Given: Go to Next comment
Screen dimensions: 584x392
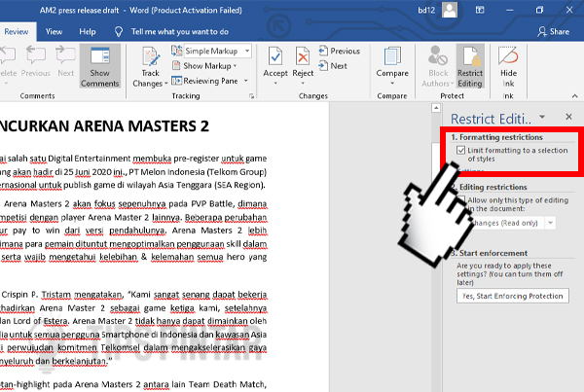Looking at the screenshot, I should (x=65, y=61).
